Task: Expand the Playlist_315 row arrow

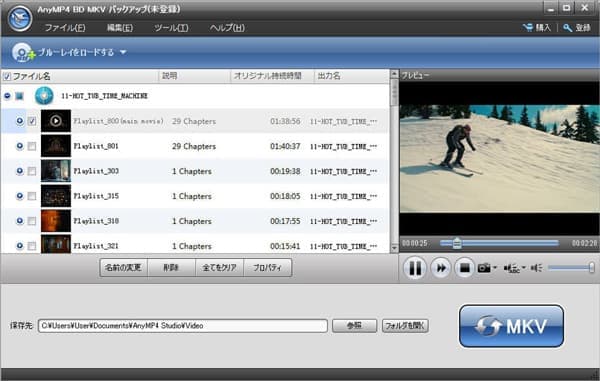Action: pyautogui.click(x=20, y=196)
